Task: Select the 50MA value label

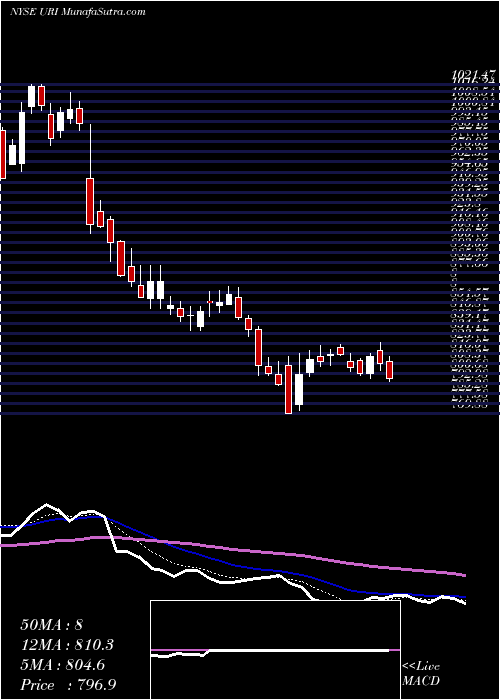Action: [51, 625]
